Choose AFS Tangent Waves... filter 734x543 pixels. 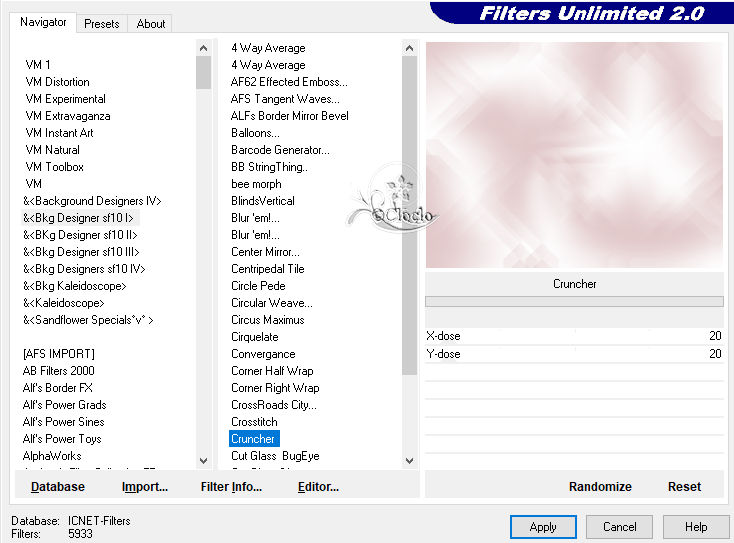click(285, 99)
